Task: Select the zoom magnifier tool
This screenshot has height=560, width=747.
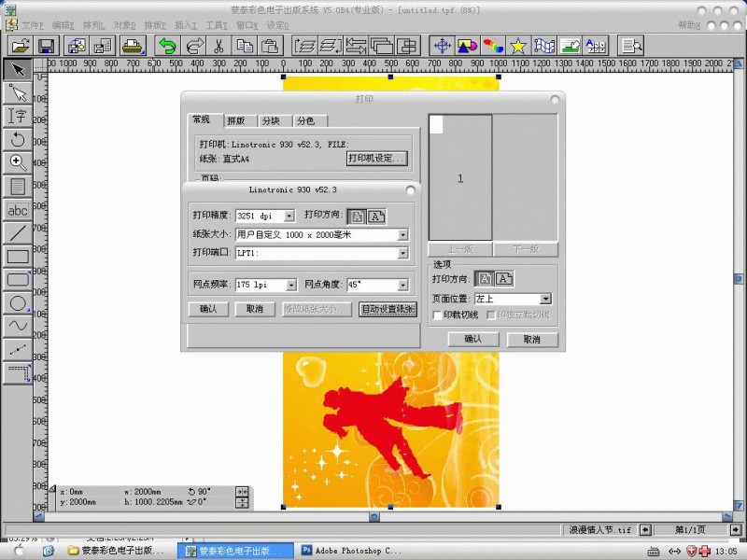Action: click(17, 162)
